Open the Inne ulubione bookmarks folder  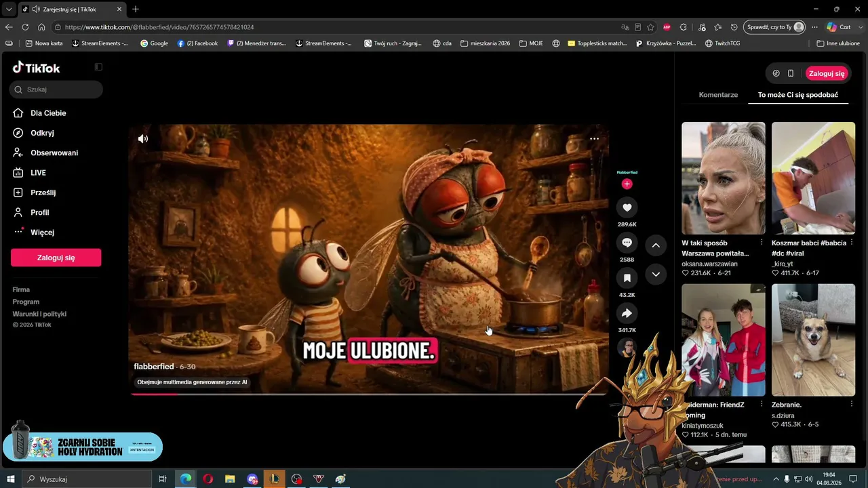838,43
